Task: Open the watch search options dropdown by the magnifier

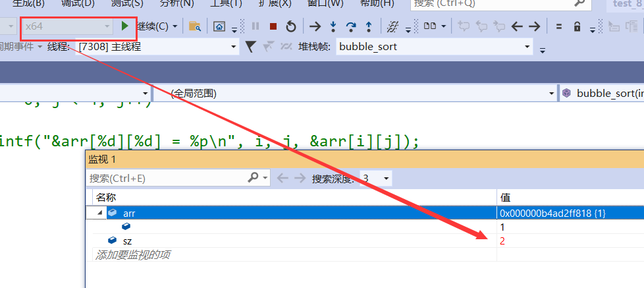Action: tap(266, 179)
